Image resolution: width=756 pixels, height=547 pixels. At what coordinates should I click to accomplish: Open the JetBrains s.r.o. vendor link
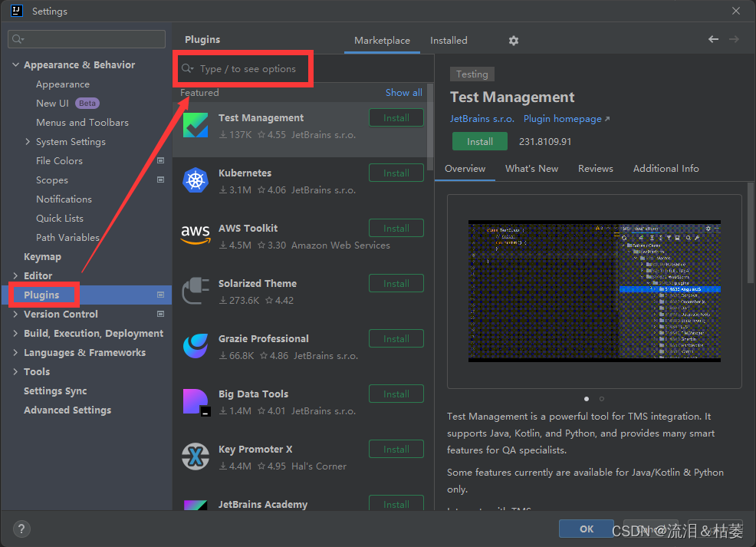482,119
